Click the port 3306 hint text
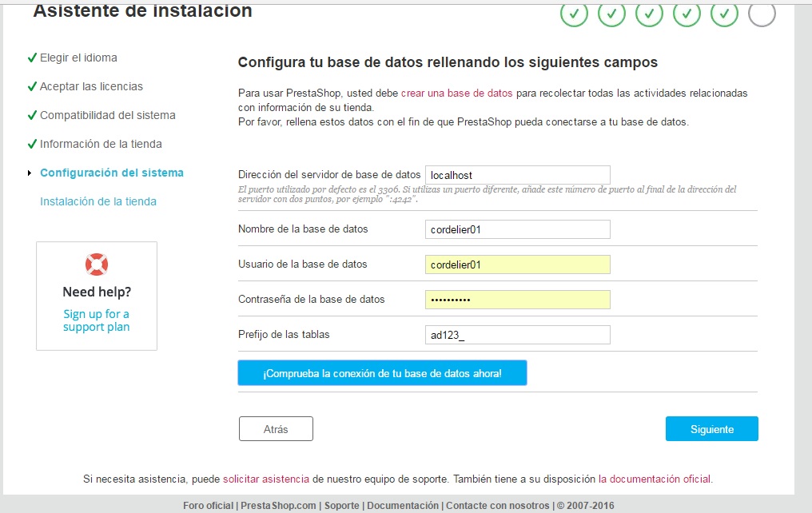Viewport: 812px width, 513px height. [x=487, y=194]
